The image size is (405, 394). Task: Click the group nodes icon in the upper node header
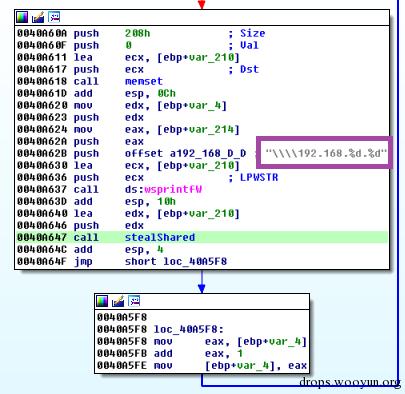click(x=54, y=17)
